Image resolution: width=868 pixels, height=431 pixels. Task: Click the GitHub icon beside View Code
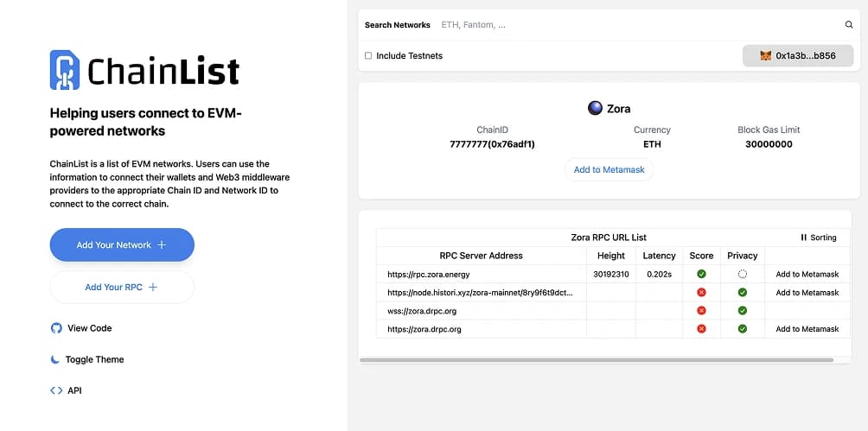56,328
